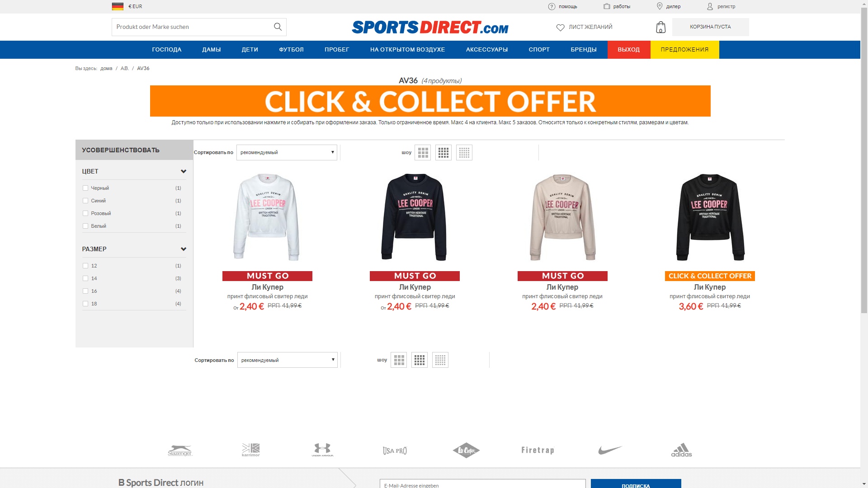Open the ФУТБОЛ menu
The width and height of the screenshot is (868, 488).
click(x=291, y=50)
